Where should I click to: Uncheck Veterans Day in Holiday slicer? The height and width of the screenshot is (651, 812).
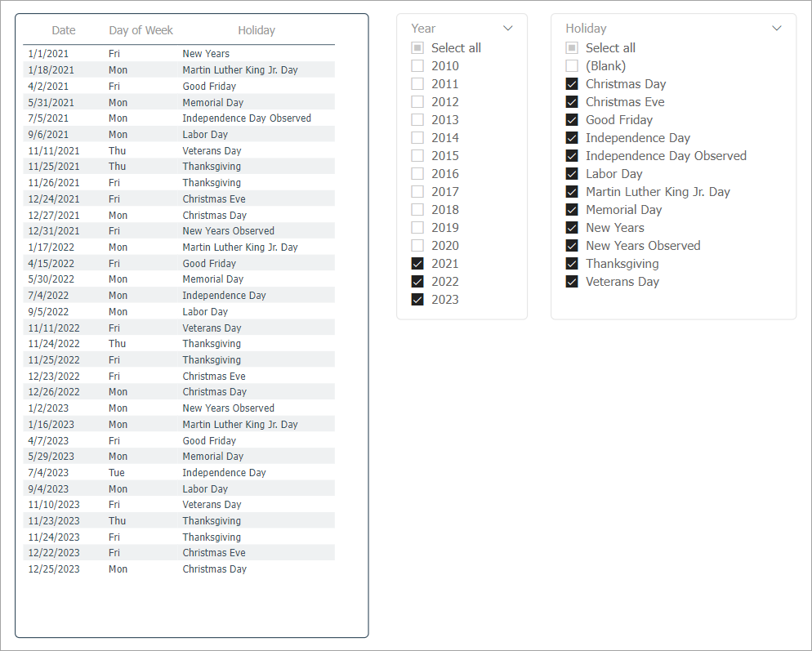pos(572,282)
